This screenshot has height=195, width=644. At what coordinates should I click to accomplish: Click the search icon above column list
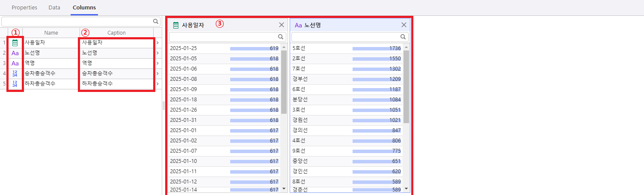click(x=156, y=21)
